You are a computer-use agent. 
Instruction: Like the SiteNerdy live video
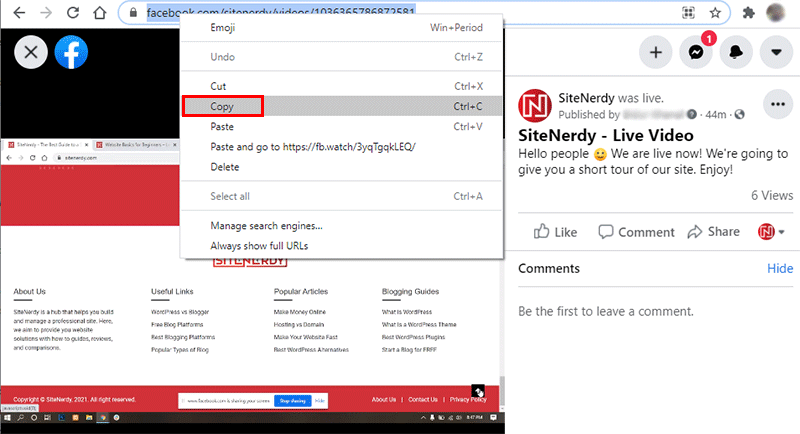coord(556,232)
